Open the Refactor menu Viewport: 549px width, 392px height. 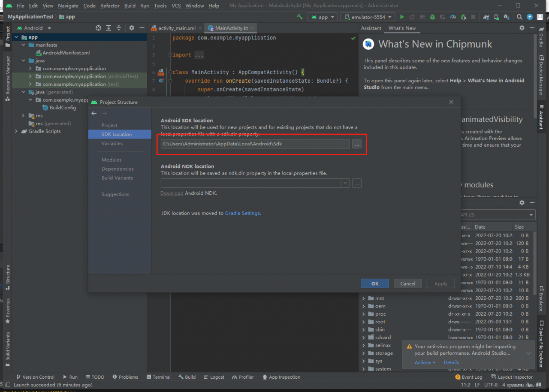point(110,6)
